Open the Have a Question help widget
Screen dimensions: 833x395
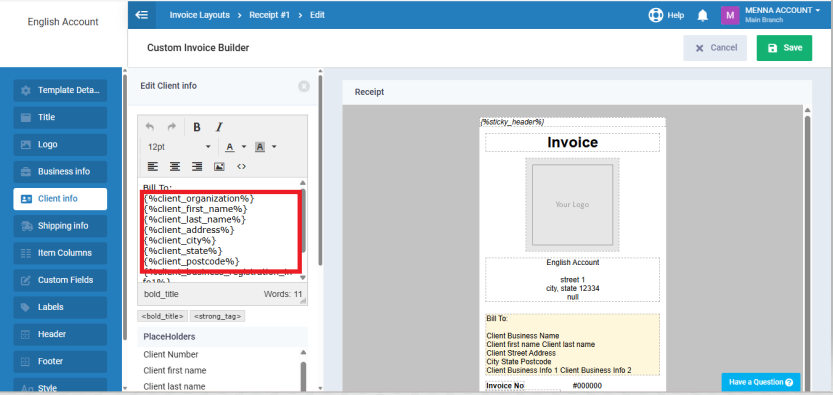(x=761, y=382)
